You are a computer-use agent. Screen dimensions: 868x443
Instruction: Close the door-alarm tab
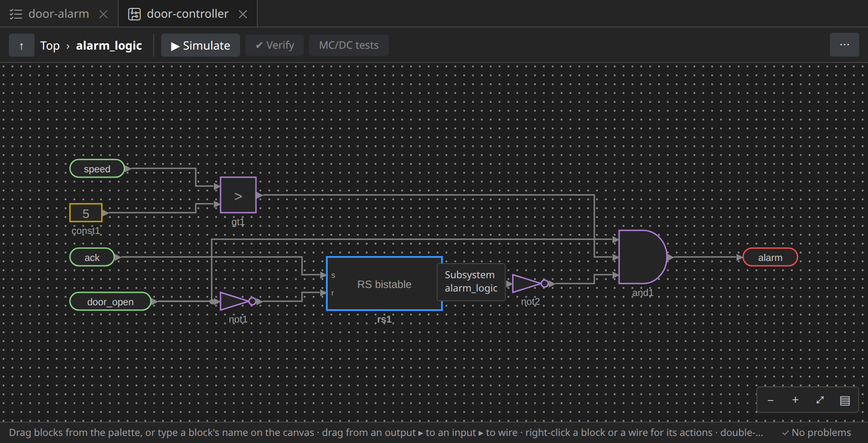coord(104,14)
